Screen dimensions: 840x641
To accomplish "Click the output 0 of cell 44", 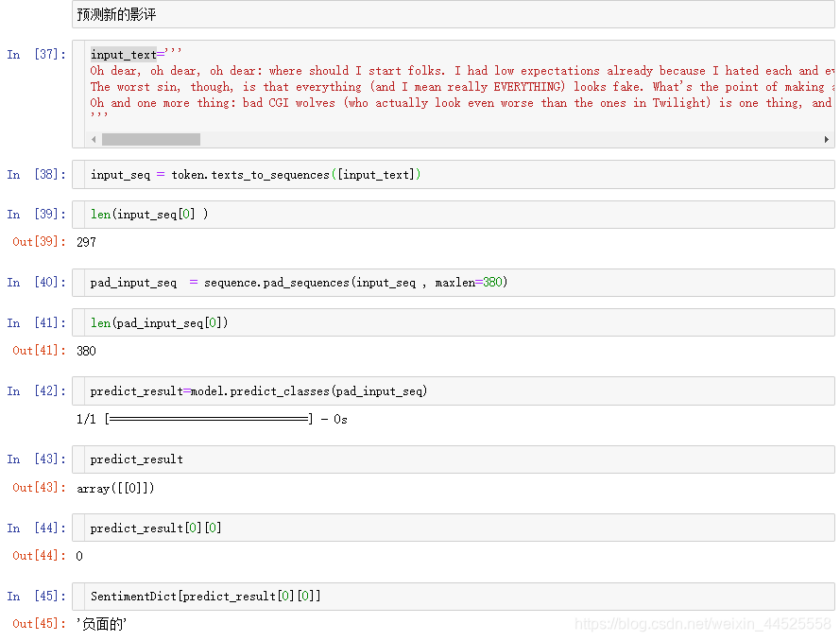I will pos(79,556).
